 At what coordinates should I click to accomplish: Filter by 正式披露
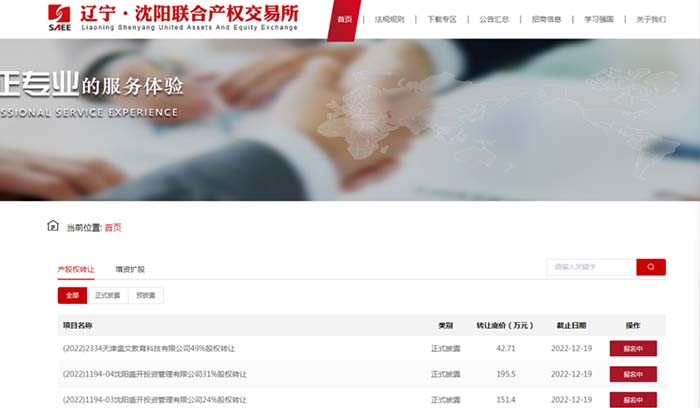pyautogui.click(x=107, y=295)
